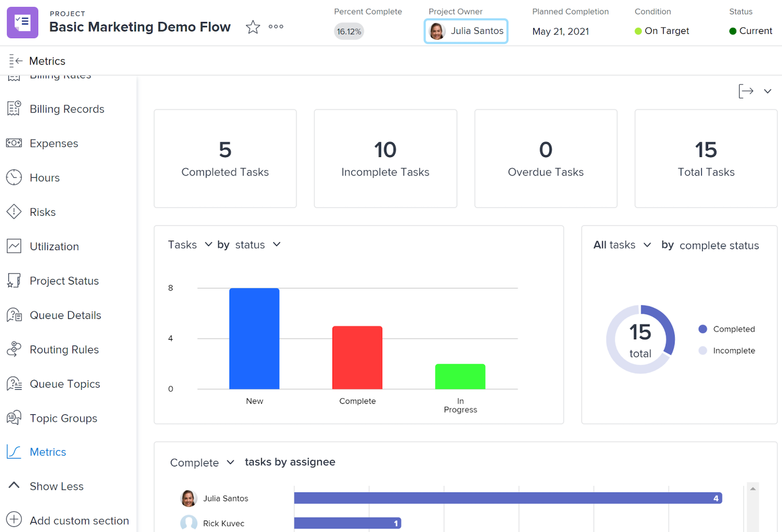Open Project Owner Julia Santos profile

(466, 31)
